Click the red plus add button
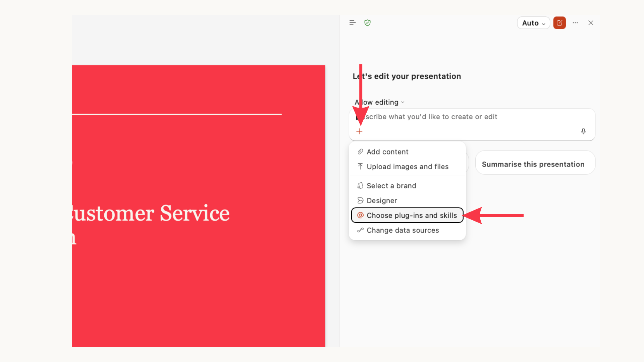 pyautogui.click(x=359, y=131)
